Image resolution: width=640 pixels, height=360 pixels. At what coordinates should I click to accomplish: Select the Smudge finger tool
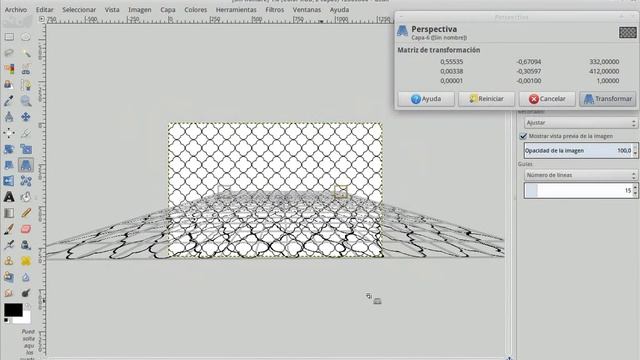coord(9,293)
